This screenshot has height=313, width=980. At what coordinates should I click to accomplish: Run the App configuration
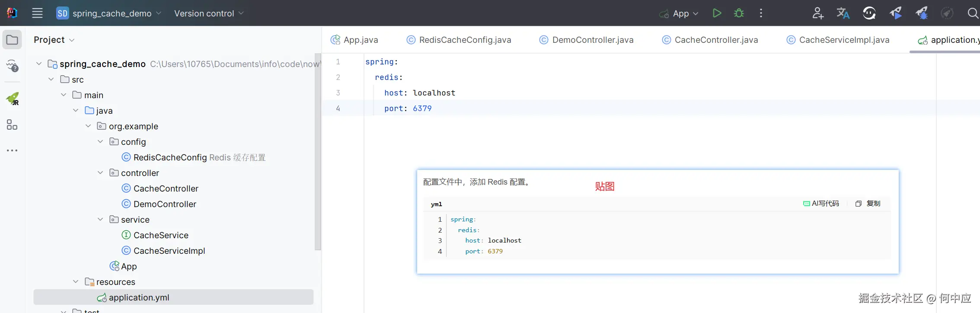(717, 13)
